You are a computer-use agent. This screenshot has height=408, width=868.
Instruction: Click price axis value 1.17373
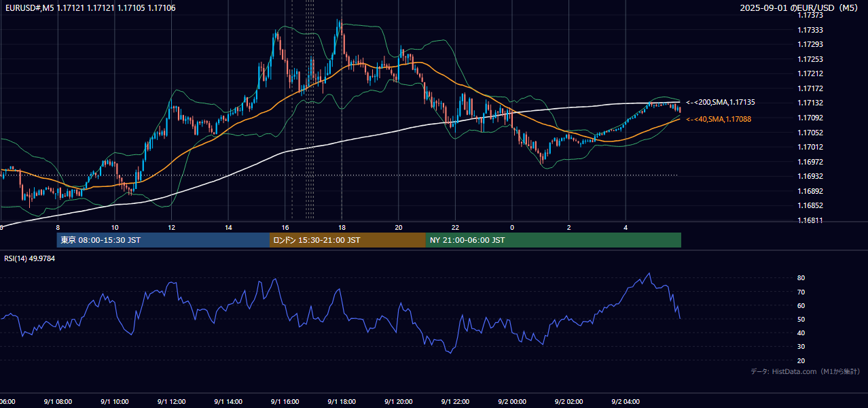point(810,16)
